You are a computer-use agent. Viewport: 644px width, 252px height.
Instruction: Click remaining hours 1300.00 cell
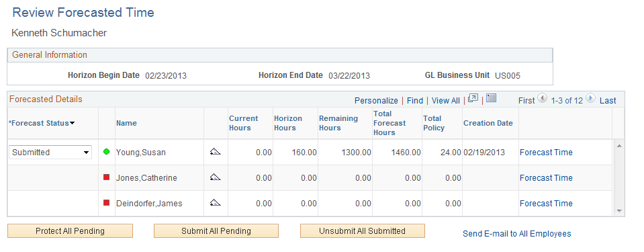point(356,152)
